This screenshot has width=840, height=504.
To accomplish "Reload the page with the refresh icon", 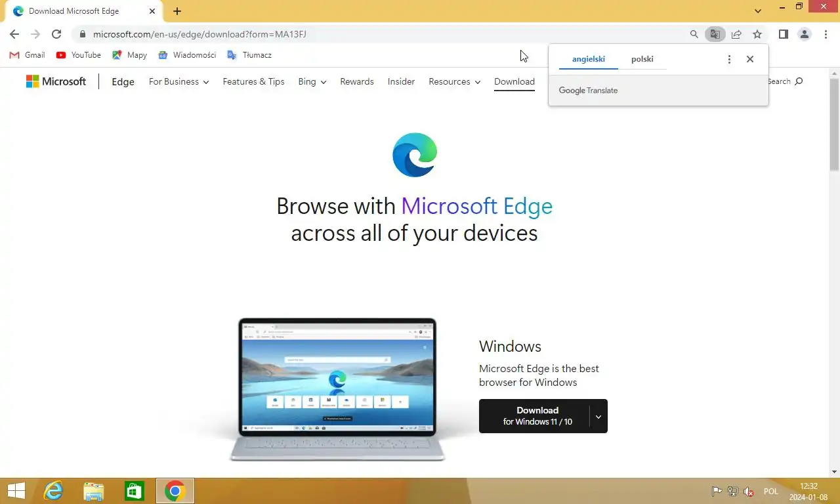I will (x=56, y=34).
